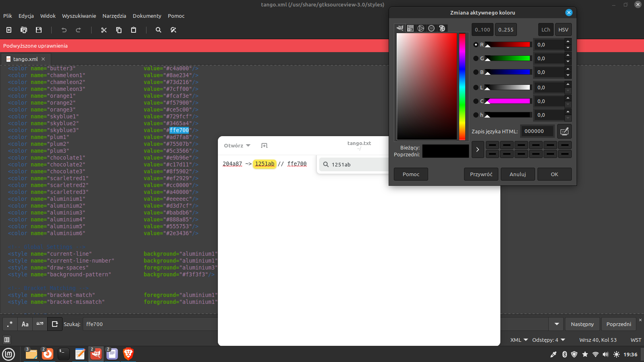Click the Find magnifier toolbar icon
Screen dimensions: 644x362
pos(159,30)
